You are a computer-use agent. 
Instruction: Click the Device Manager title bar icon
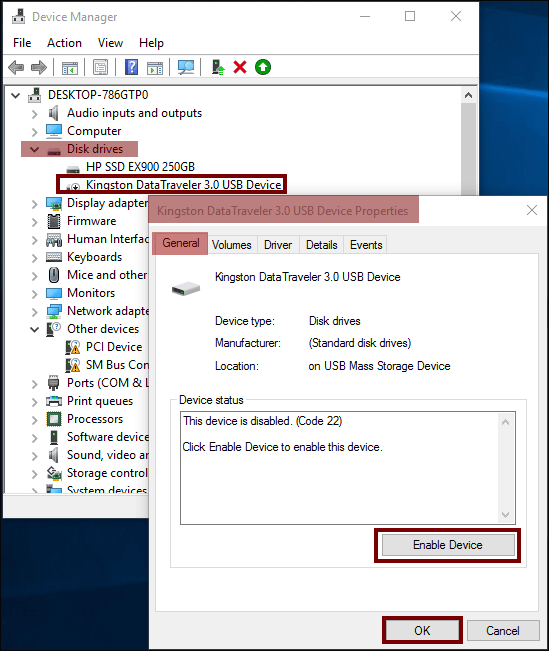click(x=19, y=16)
